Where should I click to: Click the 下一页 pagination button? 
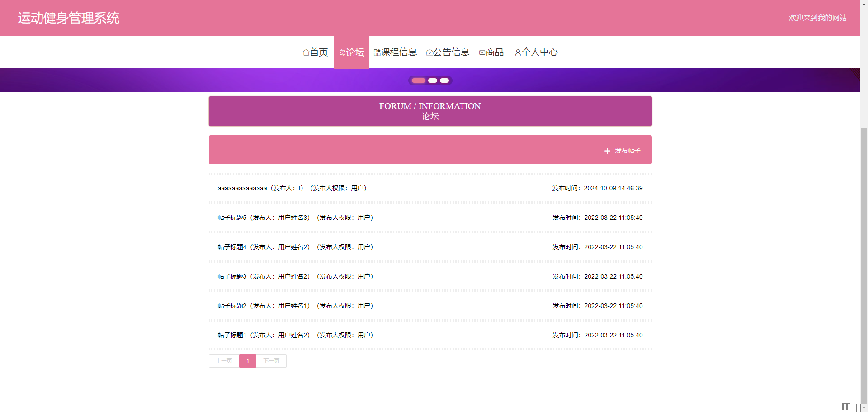coord(271,361)
